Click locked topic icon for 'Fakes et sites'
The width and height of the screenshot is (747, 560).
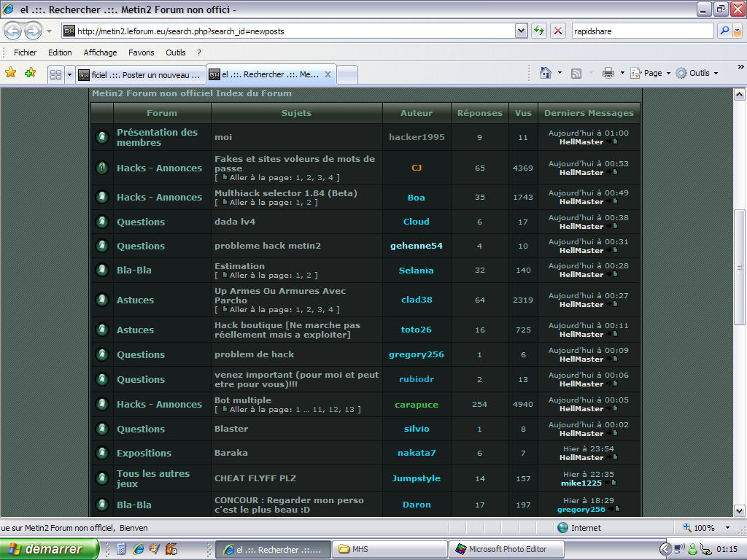(102, 168)
